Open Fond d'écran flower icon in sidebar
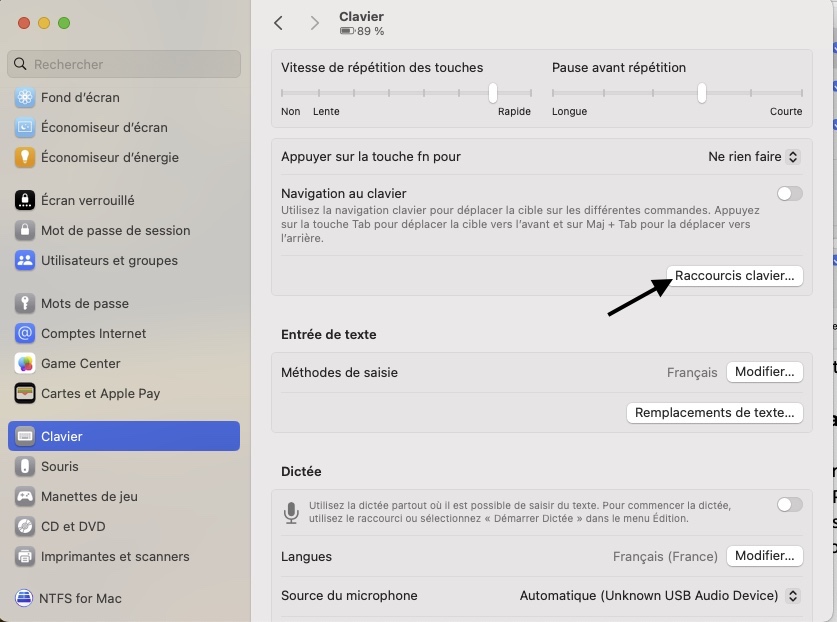Viewport: 837px width, 622px height. pos(25,97)
